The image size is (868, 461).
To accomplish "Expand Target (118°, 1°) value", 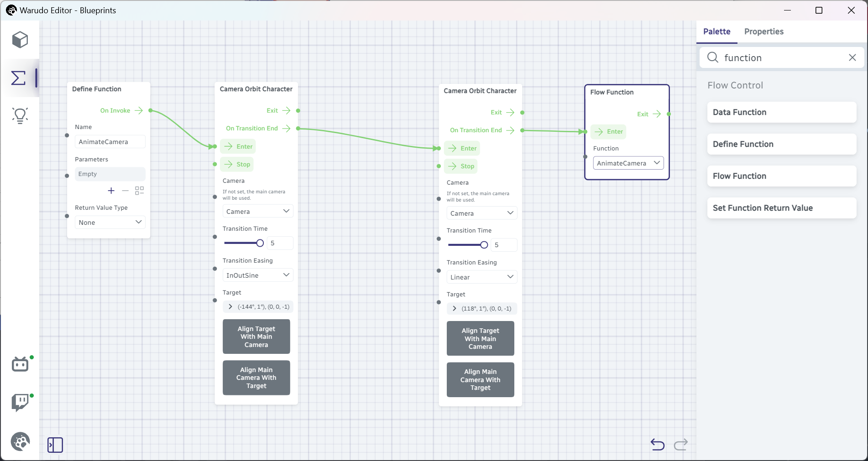I will coord(455,309).
